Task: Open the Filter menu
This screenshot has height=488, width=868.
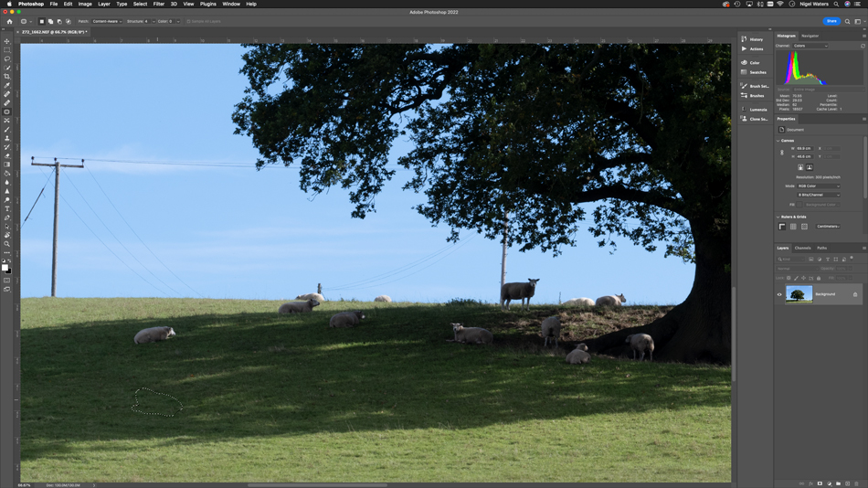Action: [158, 4]
